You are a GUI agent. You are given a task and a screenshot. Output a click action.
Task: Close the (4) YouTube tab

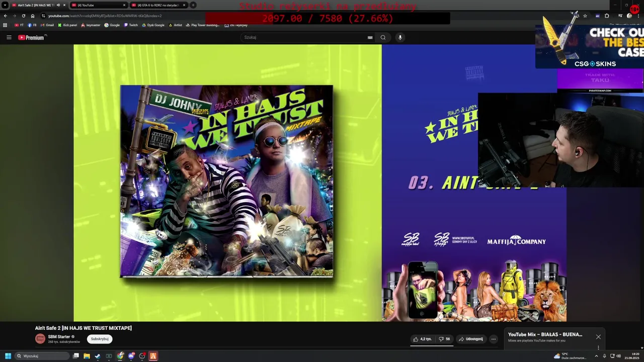point(124,5)
